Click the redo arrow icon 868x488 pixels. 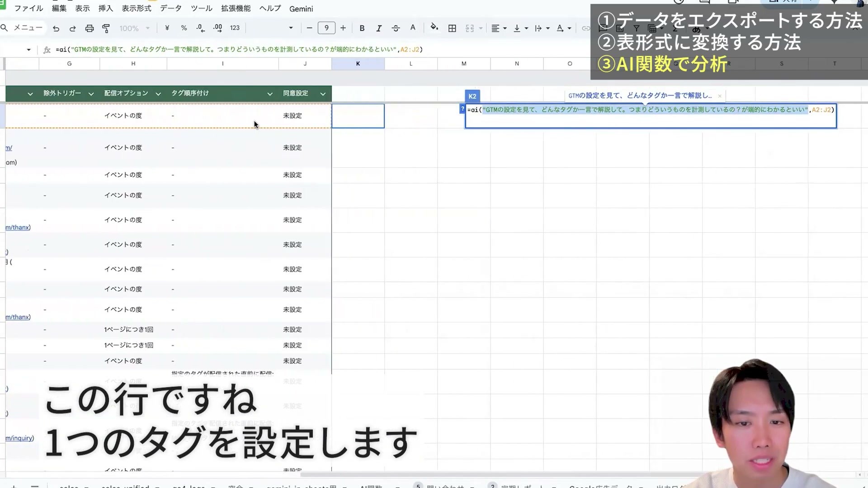pos(72,28)
